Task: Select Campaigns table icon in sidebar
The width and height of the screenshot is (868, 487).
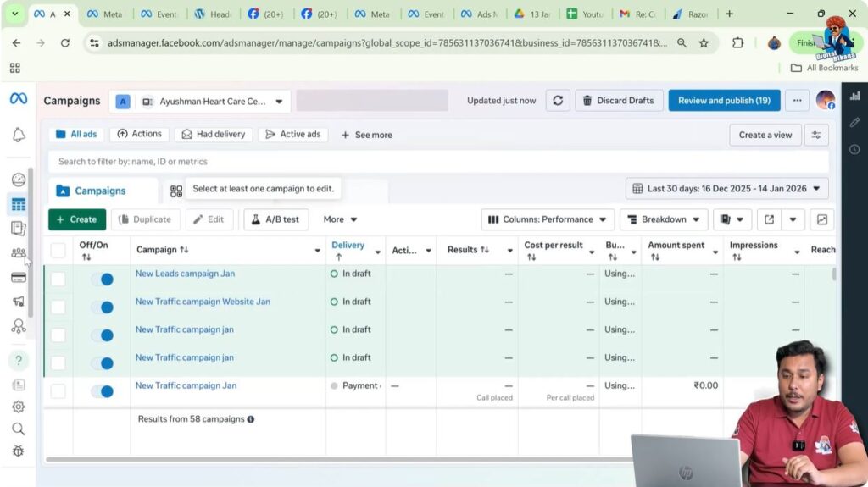Action: 19,205
